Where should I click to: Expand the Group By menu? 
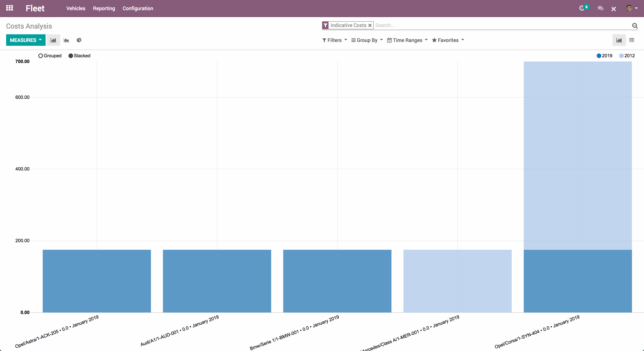[x=367, y=40]
